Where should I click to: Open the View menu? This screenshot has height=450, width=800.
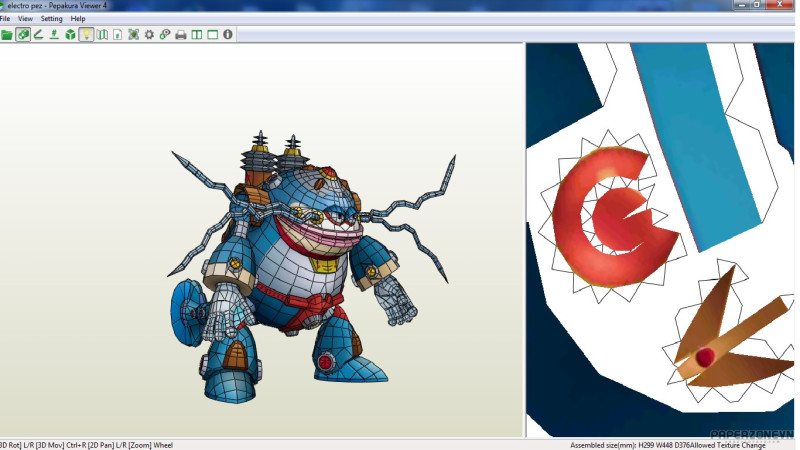(25, 19)
